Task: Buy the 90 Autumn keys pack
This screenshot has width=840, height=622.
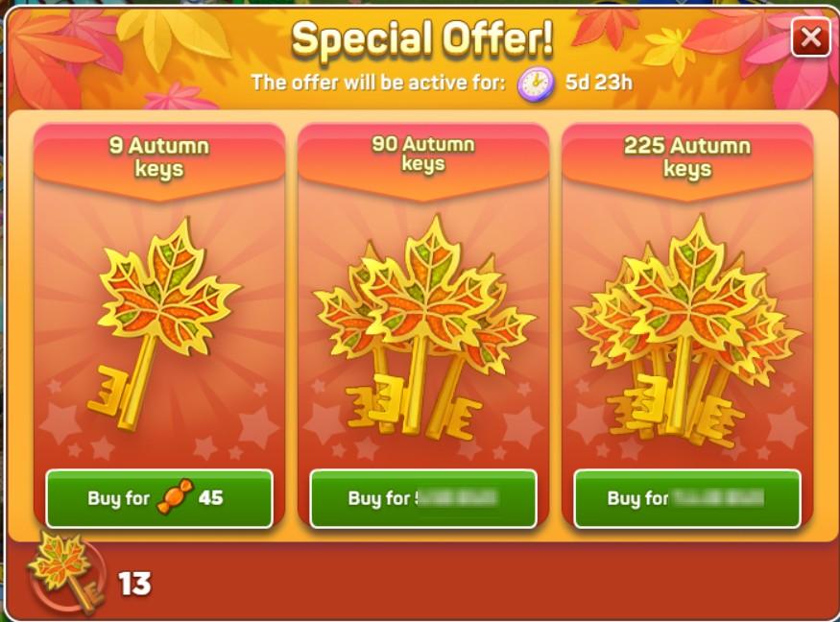Action: pyautogui.click(x=423, y=499)
